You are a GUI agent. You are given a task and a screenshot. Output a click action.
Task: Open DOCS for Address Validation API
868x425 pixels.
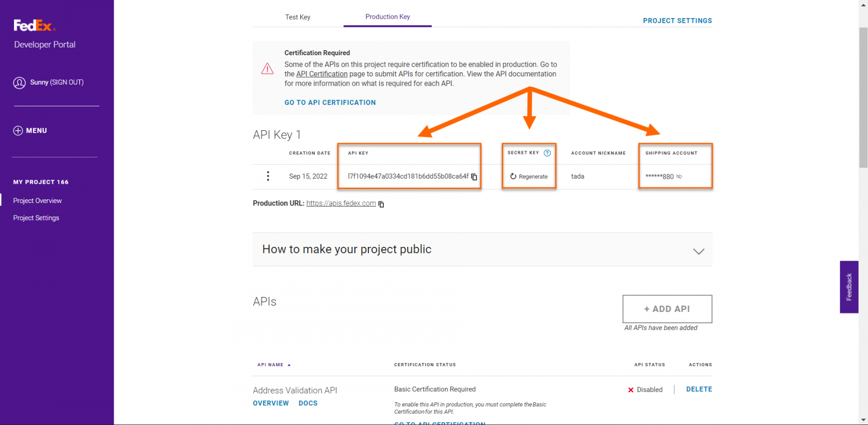click(x=308, y=403)
